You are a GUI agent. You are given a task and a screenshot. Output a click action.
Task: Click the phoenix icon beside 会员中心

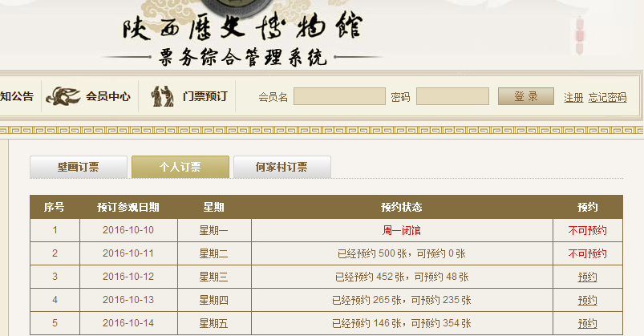(x=63, y=96)
